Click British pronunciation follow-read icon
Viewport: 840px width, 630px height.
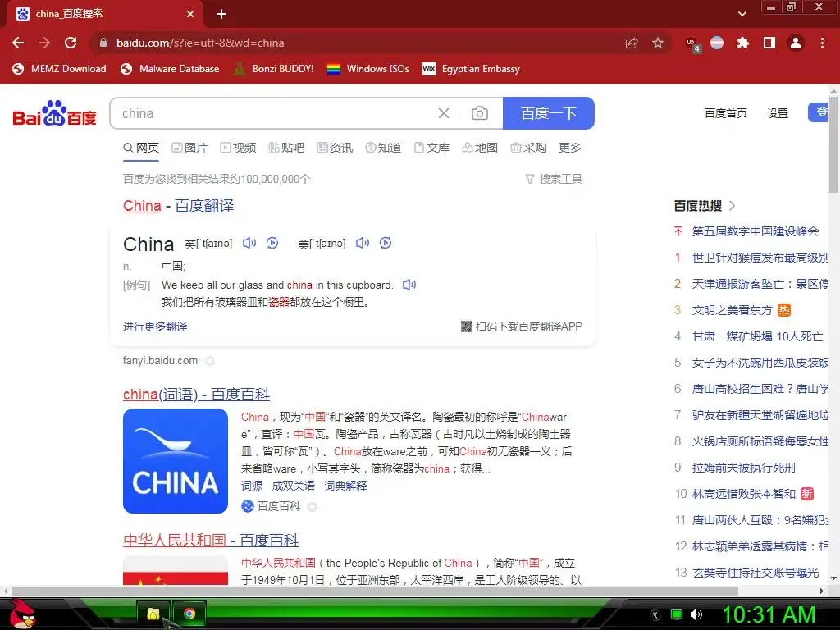pyautogui.click(x=272, y=243)
